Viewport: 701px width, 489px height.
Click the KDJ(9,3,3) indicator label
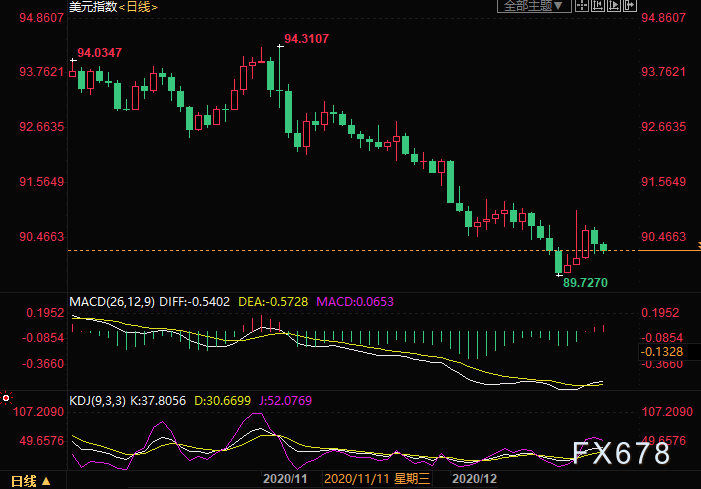point(98,400)
